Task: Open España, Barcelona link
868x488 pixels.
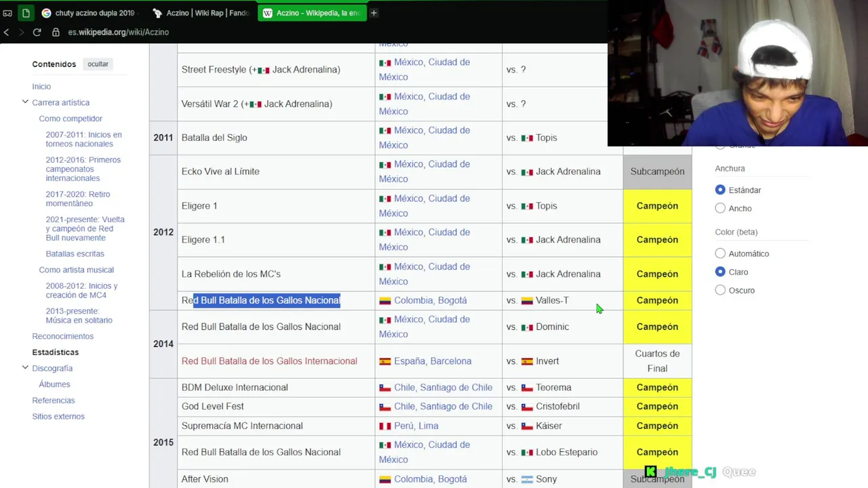Action: click(x=433, y=361)
